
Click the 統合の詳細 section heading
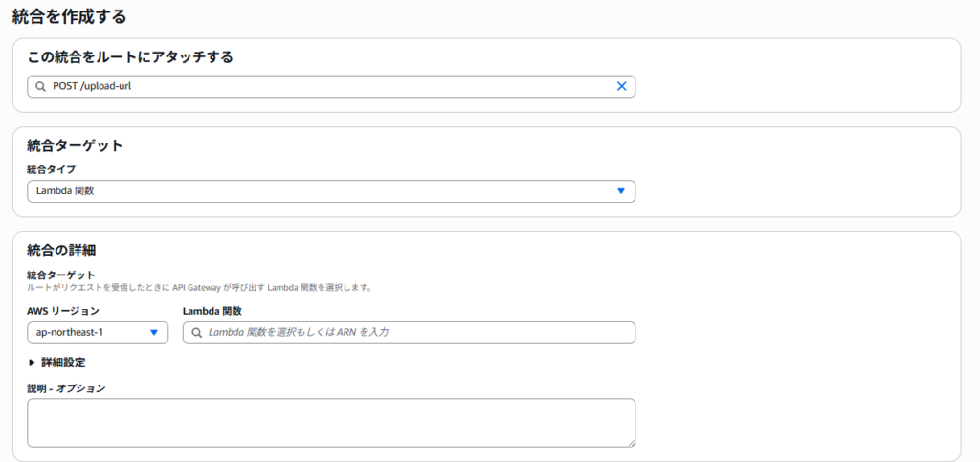tap(61, 251)
